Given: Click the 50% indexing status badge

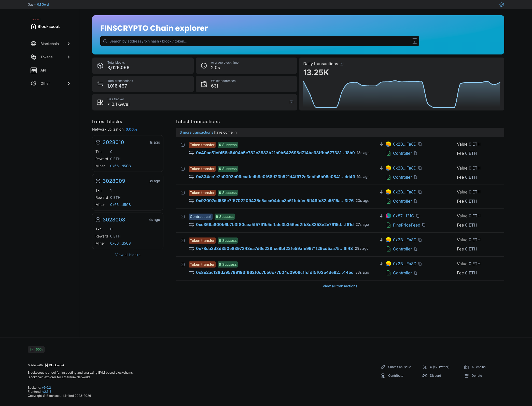Looking at the screenshot, I should tap(36, 349).
